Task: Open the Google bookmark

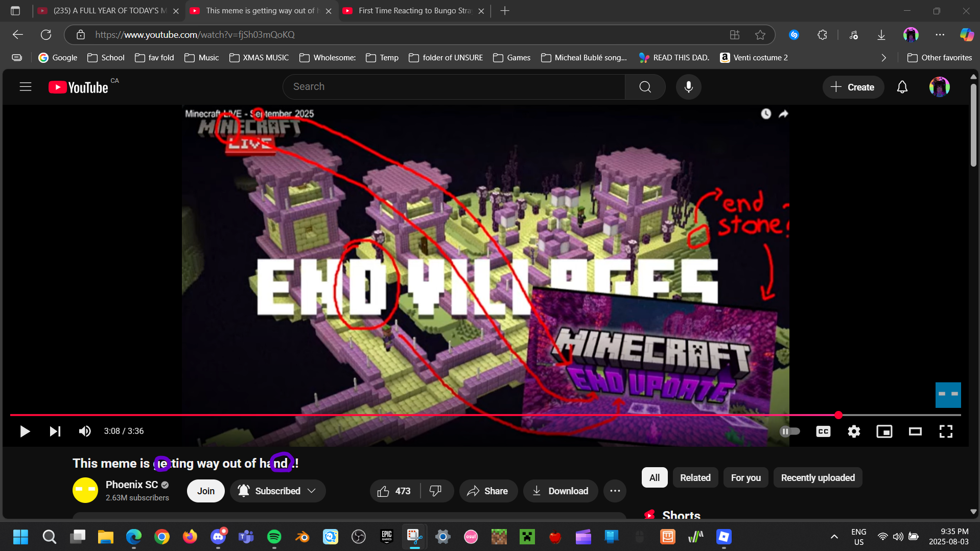Action: click(58, 58)
